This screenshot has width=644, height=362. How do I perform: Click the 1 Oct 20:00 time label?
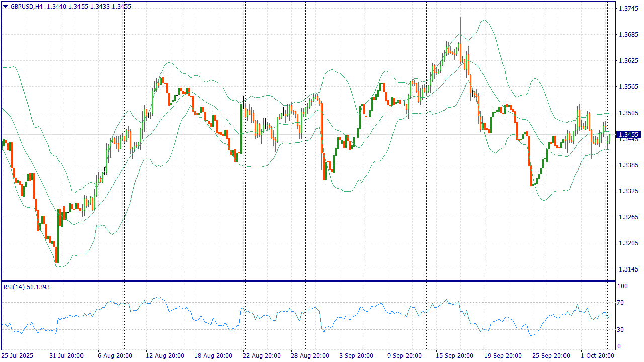pyautogui.click(x=598, y=356)
